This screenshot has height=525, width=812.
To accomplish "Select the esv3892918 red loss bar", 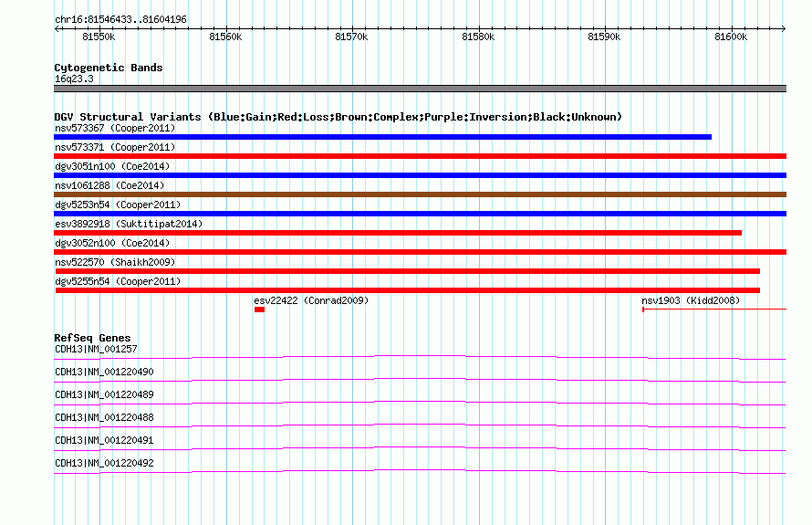I will [398, 233].
